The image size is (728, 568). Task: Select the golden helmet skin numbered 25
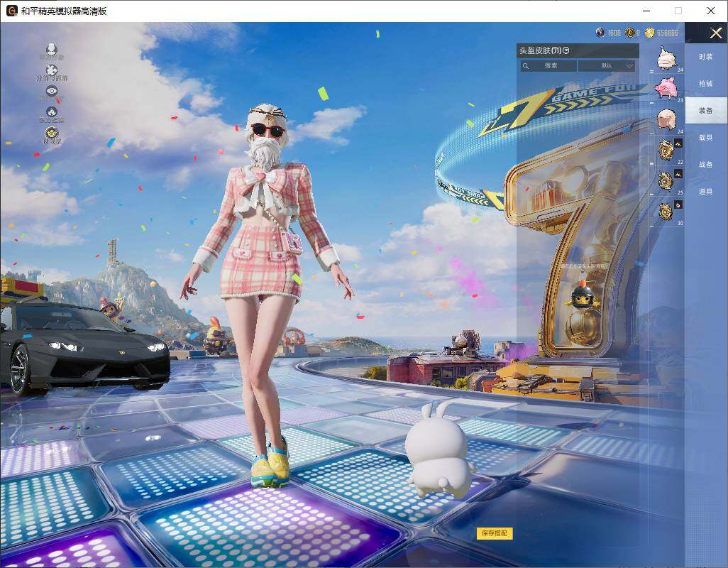(666, 180)
